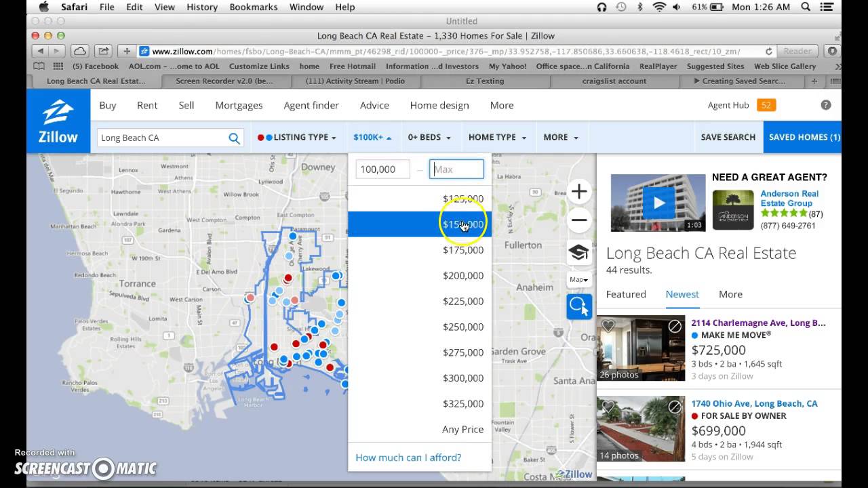Add a bookmark with the plus button
This screenshot has width=868, height=488.
pyautogui.click(x=127, y=51)
